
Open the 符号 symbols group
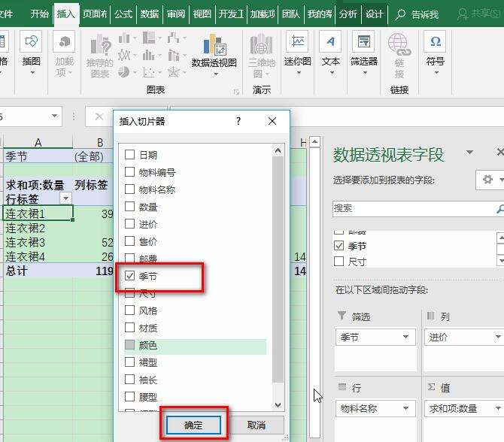436,53
